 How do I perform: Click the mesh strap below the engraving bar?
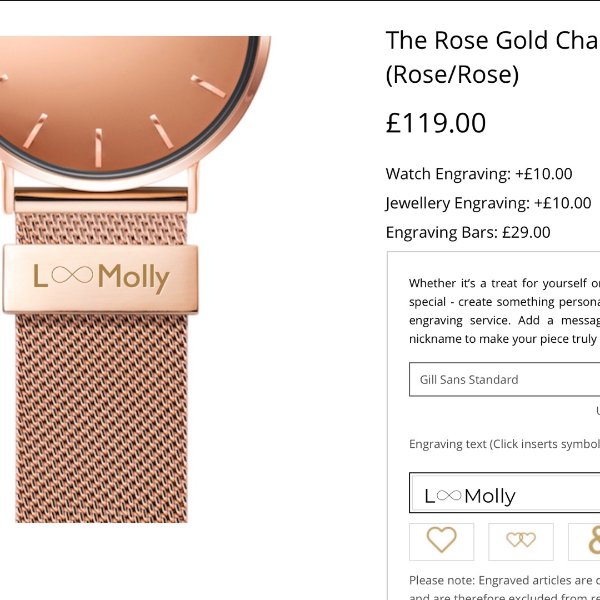(x=100, y=420)
